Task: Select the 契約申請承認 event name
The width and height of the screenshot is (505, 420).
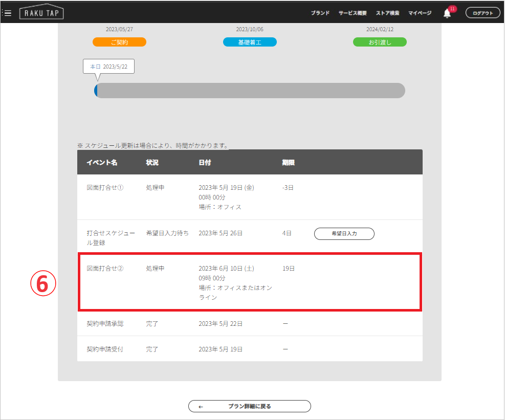Action: 105,324
